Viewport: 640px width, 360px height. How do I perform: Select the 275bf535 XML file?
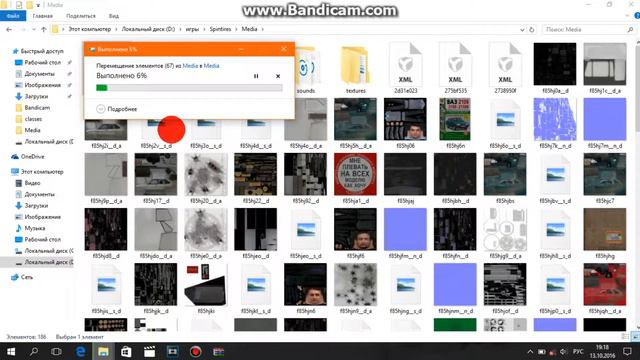[x=455, y=69]
